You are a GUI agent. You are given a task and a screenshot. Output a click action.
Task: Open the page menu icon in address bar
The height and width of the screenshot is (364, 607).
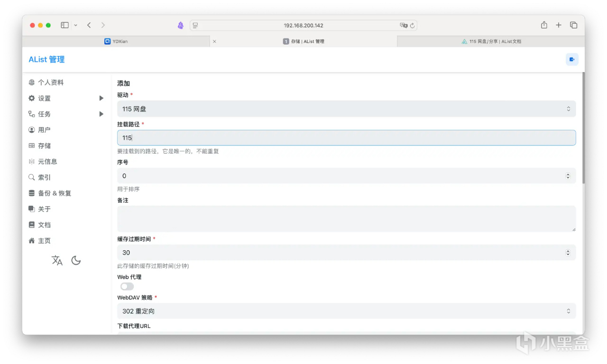(195, 26)
